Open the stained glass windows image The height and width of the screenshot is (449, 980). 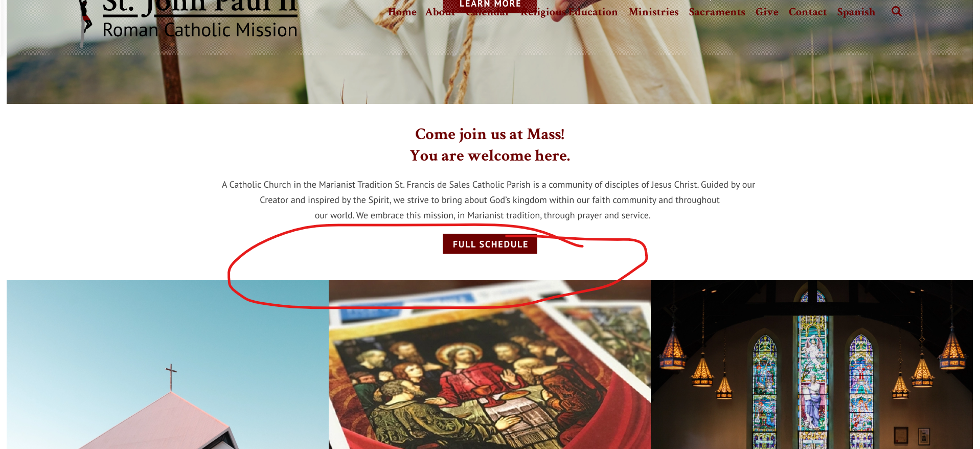pos(812,364)
